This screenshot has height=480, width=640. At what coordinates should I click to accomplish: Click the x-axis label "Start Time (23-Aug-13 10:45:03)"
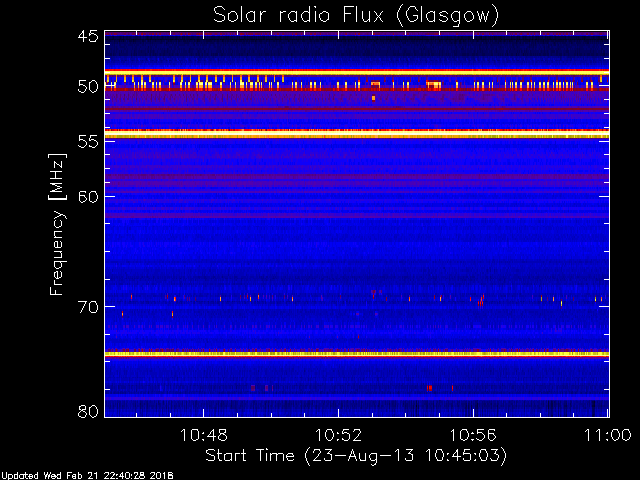pyautogui.click(x=356, y=455)
